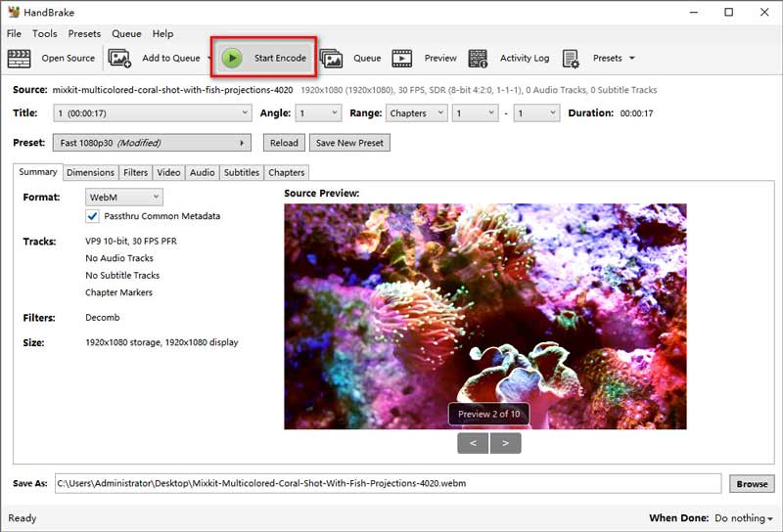
Task: Click the Start Encode label
Action: pyautogui.click(x=280, y=58)
